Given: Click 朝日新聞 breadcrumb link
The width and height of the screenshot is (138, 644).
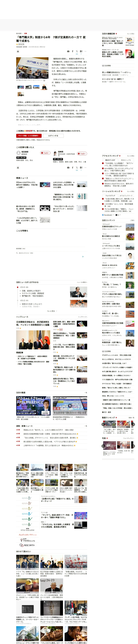Looking at the screenshot, I should [19, 33].
